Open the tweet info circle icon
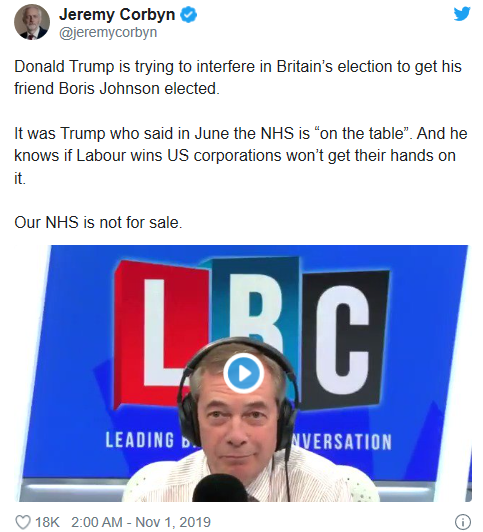Image resolution: width=483 pixels, height=532 pixels. (463, 521)
